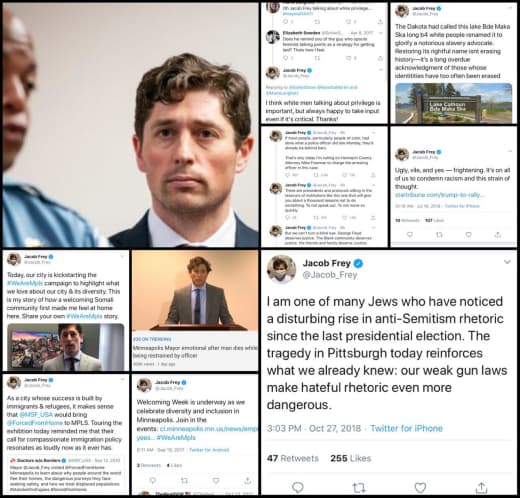This screenshot has width=520, height=498.
Task: Share the 'Ugly, vile' tweet
Action: click(x=498, y=235)
